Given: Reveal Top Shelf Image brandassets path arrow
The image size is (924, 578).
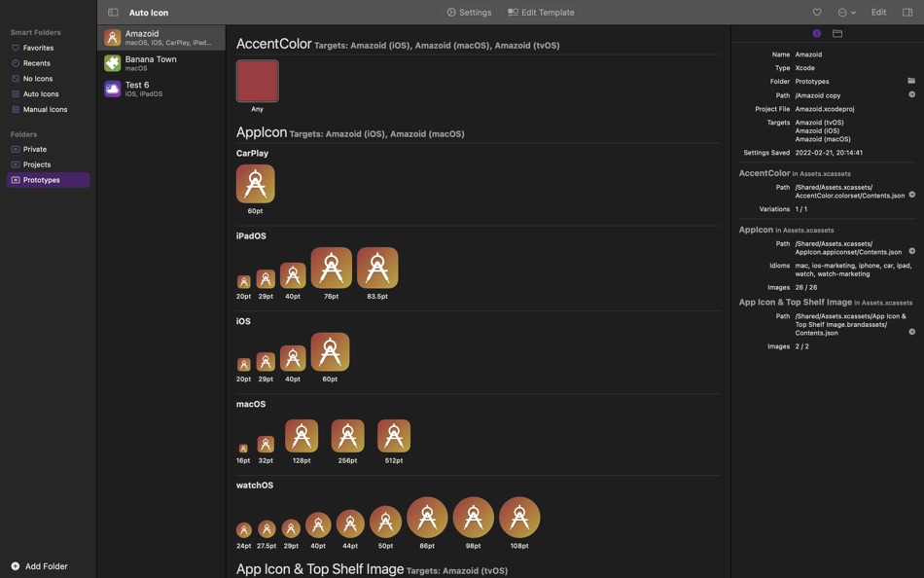Looking at the screenshot, I should 911,332.
